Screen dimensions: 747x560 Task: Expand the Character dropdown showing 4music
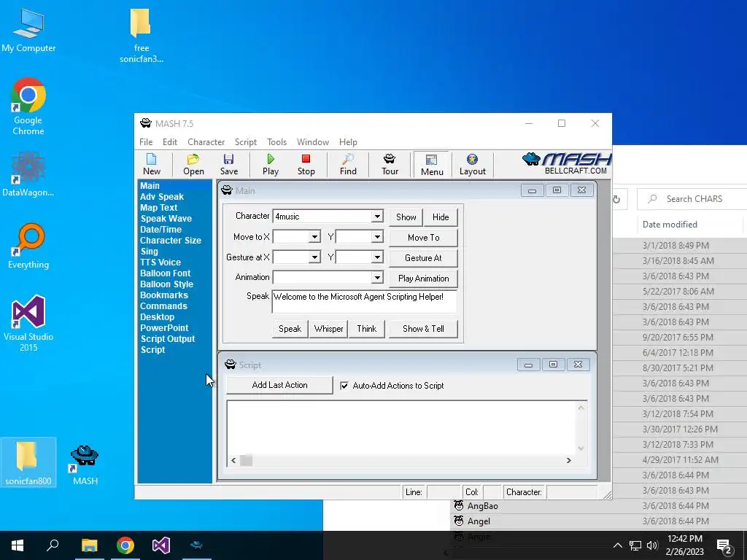[x=377, y=216]
